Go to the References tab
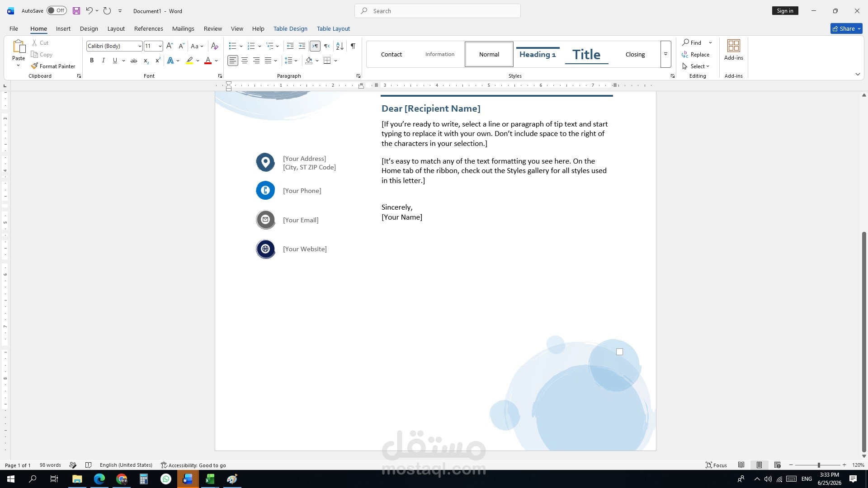The width and height of the screenshot is (868, 488). point(149,28)
